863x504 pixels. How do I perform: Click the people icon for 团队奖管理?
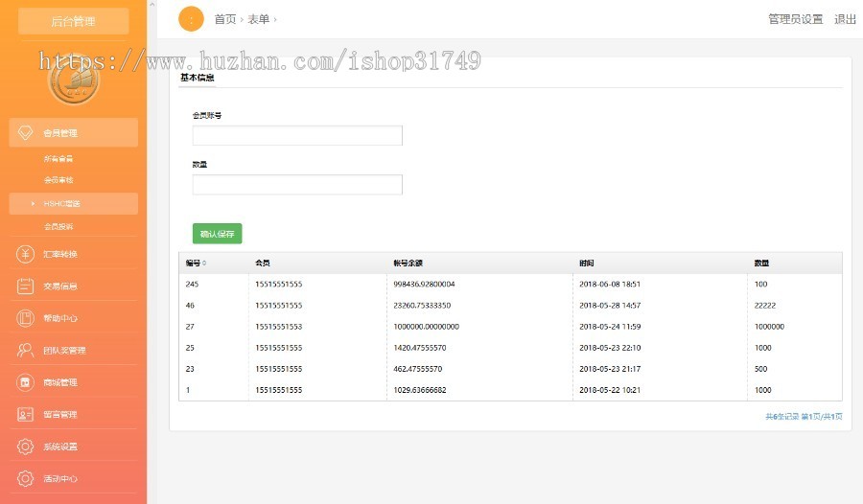tap(25, 350)
